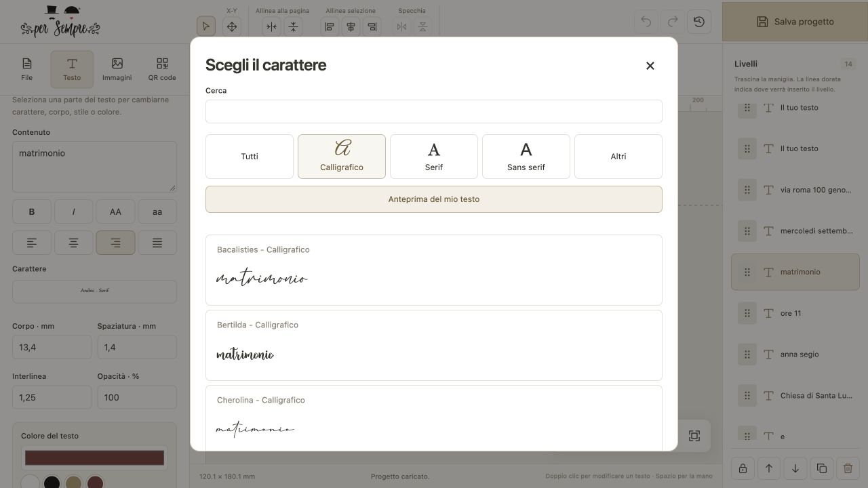Show all fonts with Tutti filter
Viewport: 868px width, 488px height.
click(x=250, y=157)
